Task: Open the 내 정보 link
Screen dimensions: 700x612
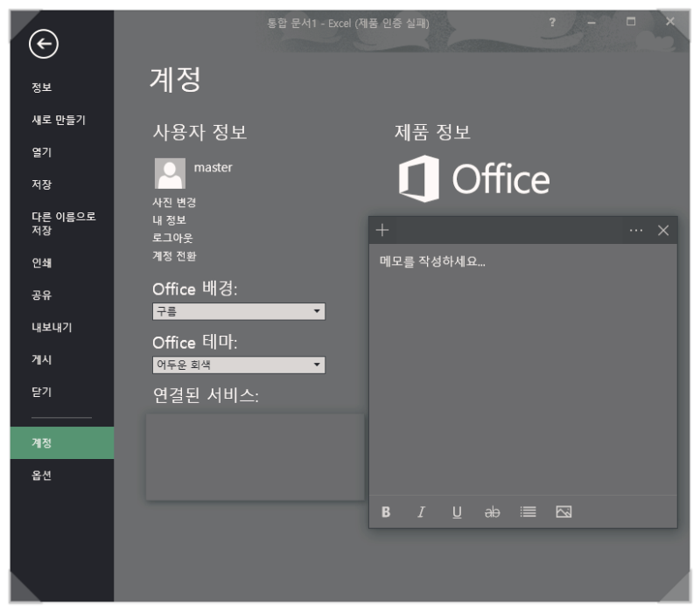Action: tap(169, 220)
